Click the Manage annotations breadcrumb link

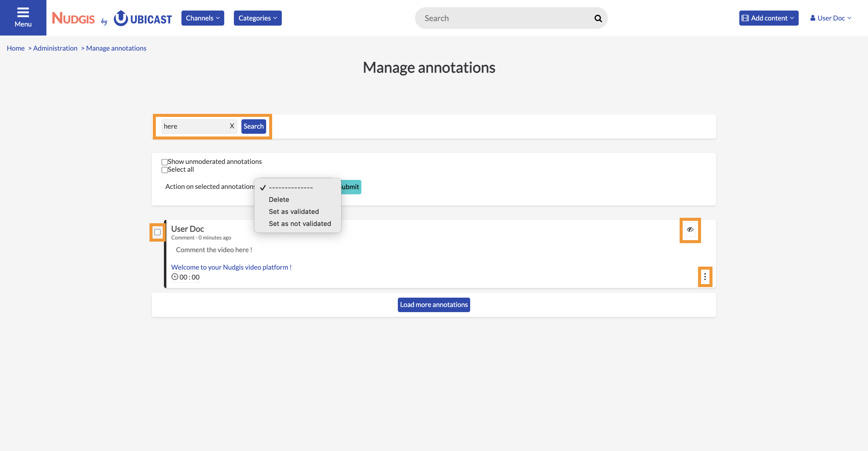pyautogui.click(x=116, y=48)
